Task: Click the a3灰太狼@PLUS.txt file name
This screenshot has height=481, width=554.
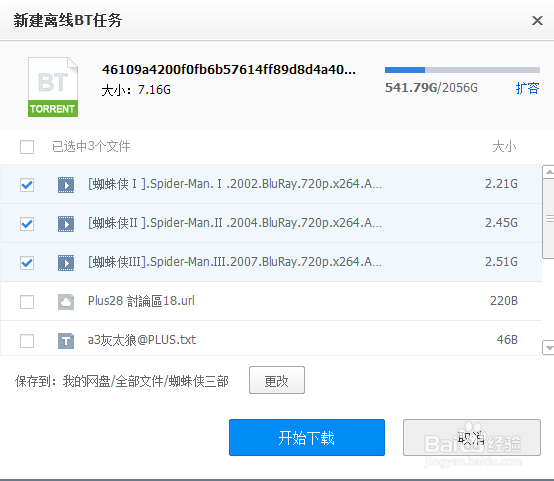Action: pyautogui.click(x=142, y=340)
